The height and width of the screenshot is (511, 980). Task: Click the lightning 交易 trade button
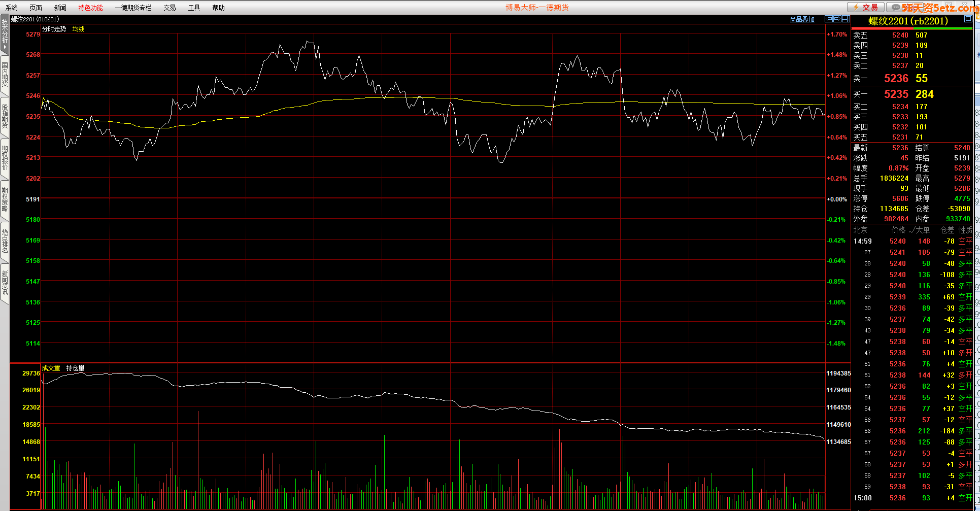point(865,7)
